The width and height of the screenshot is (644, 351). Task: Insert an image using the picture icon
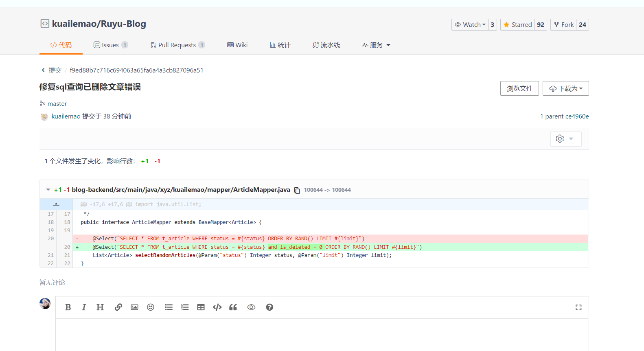[x=134, y=307]
